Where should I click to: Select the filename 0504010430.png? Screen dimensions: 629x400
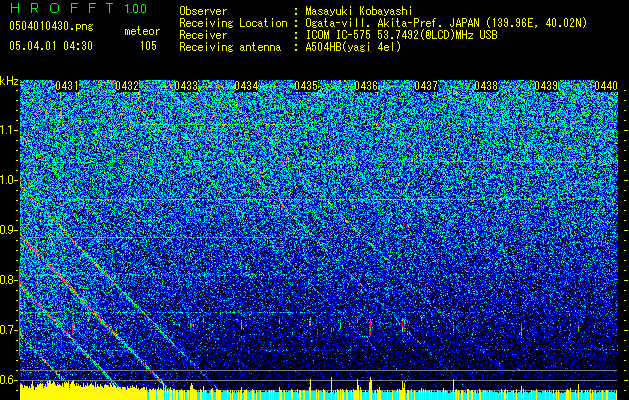pos(51,27)
